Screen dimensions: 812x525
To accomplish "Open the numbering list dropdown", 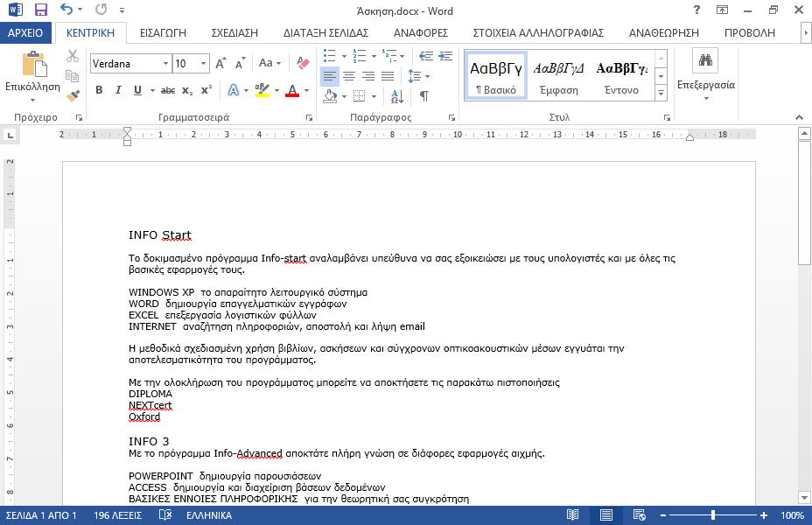I will click(374, 56).
